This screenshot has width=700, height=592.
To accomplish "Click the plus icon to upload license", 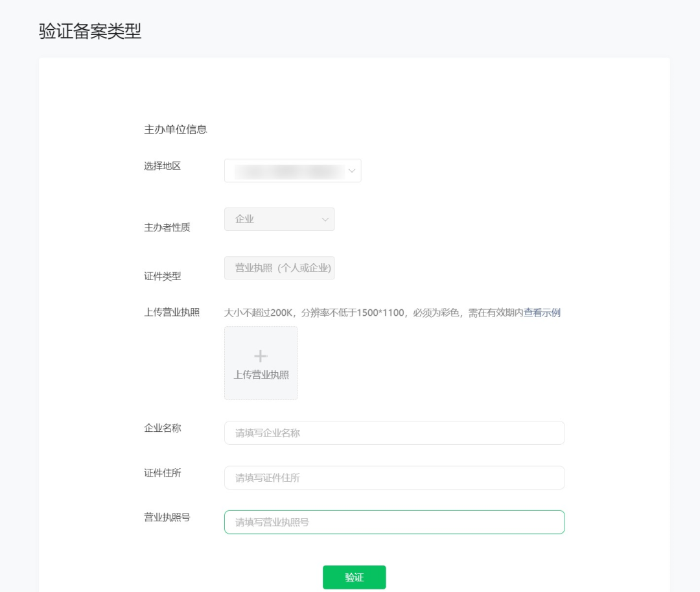I will [x=261, y=356].
